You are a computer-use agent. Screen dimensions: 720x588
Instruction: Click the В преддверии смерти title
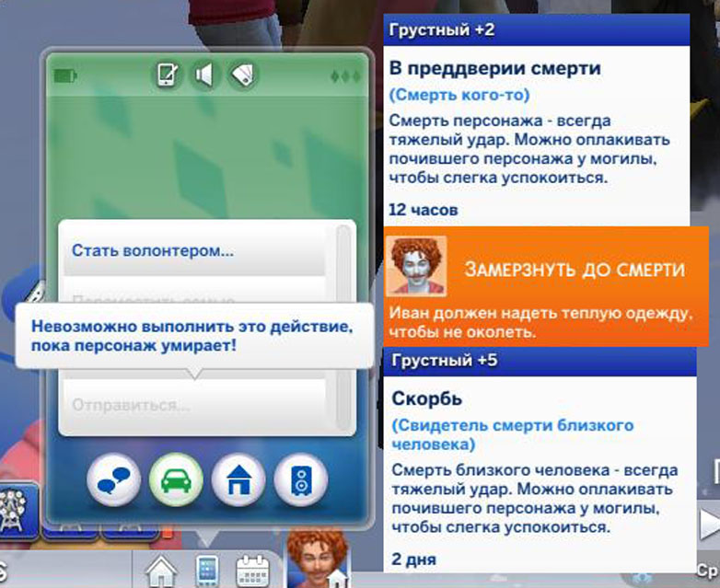click(495, 68)
